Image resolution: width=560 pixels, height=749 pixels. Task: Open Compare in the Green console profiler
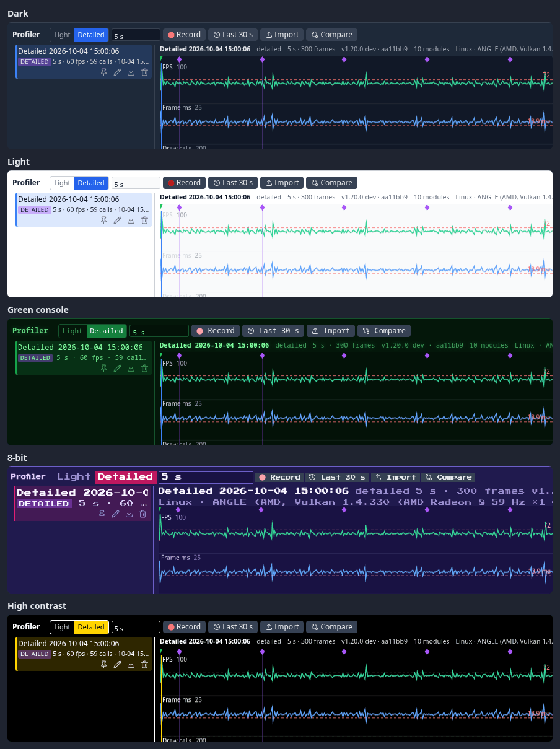coord(384,331)
